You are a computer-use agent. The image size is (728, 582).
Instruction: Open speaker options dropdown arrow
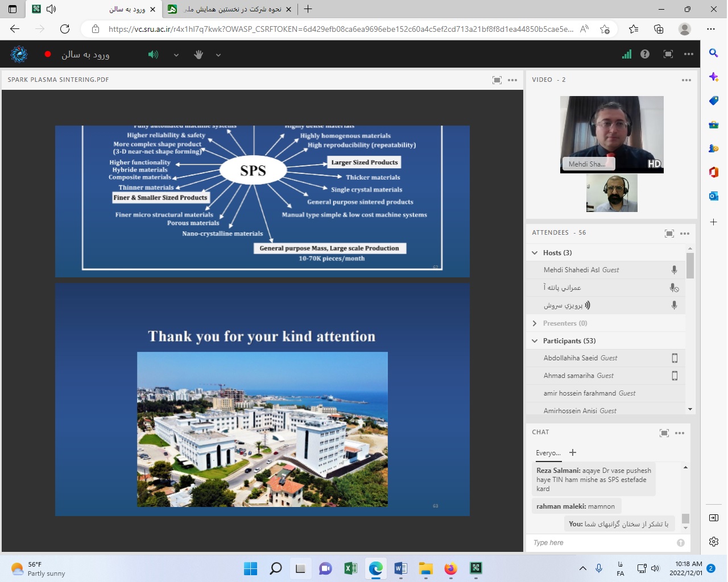point(176,55)
